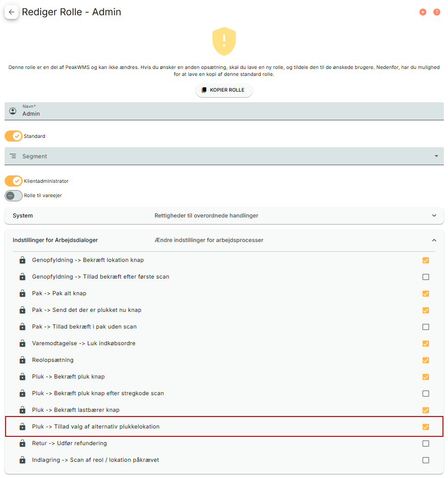Expand the System permissions section
This screenshot has width=448, height=478.
(224, 216)
